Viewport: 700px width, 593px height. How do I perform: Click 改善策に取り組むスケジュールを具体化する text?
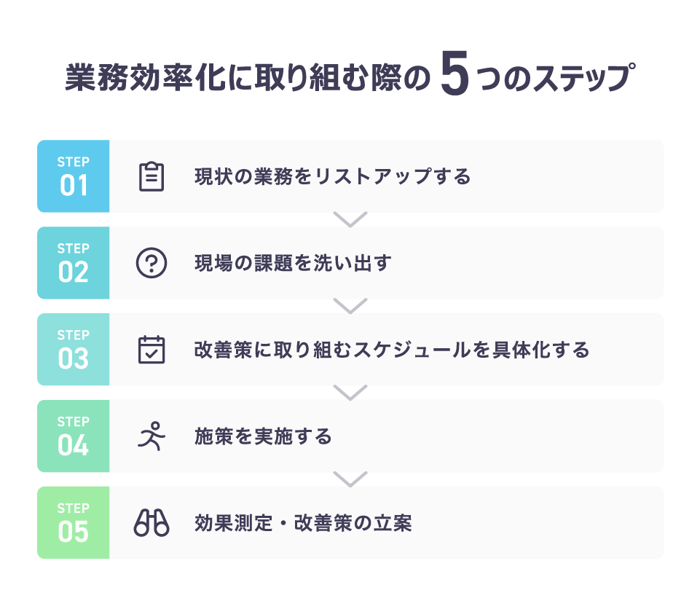392,350
